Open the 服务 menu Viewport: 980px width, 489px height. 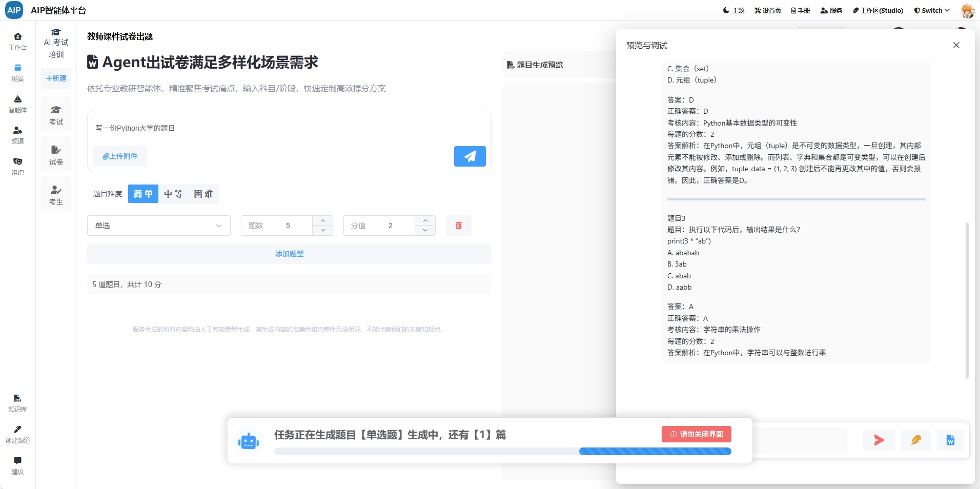831,10
